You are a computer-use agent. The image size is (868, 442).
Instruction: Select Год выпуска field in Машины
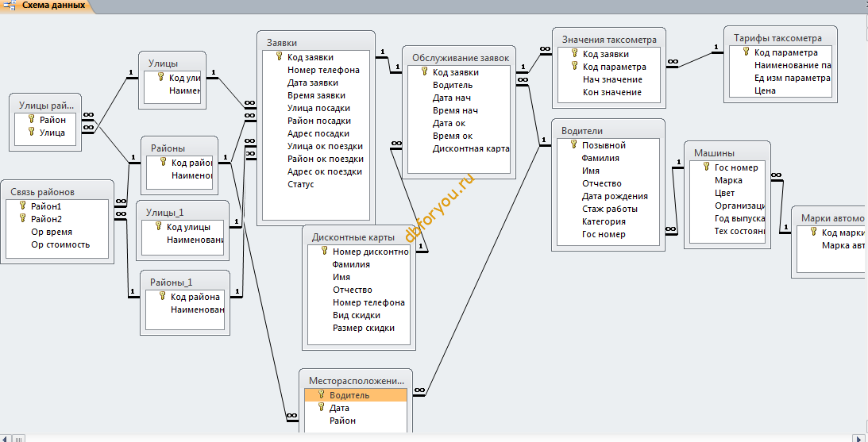[727, 218]
